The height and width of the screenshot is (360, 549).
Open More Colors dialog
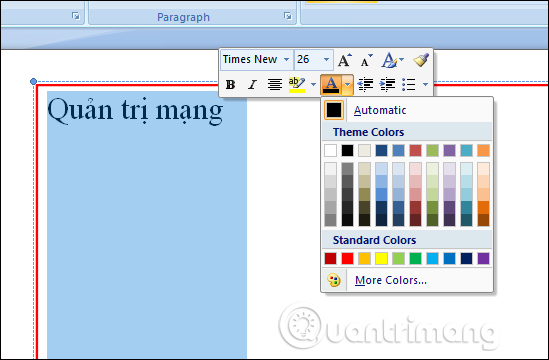click(407, 280)
